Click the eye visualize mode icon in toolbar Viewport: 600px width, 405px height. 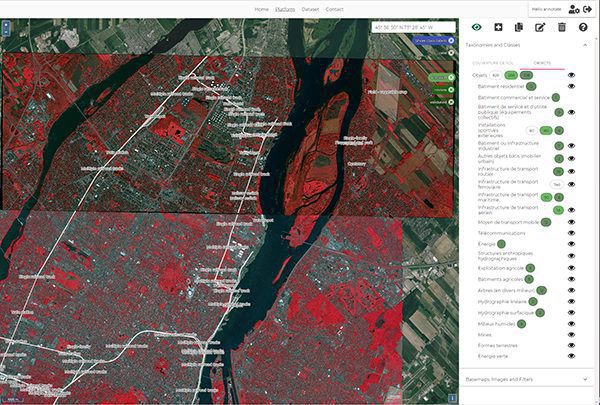[476, 27]
